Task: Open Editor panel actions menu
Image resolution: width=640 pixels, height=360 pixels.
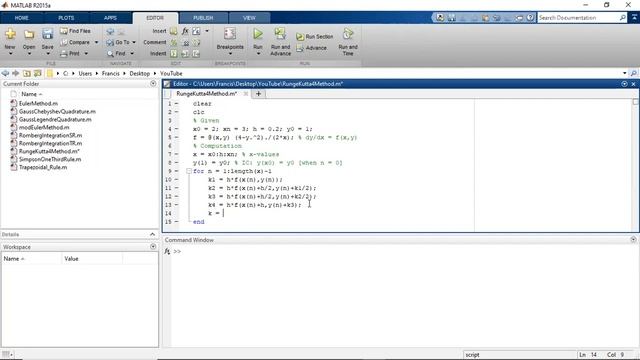Action: tap(624, 84)
